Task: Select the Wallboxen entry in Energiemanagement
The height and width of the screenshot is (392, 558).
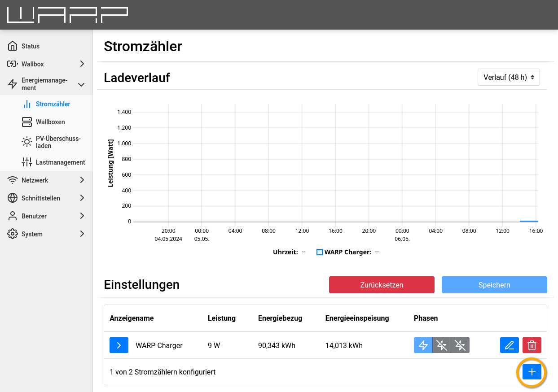Action: pyautogui.click(x=50, y=122)
